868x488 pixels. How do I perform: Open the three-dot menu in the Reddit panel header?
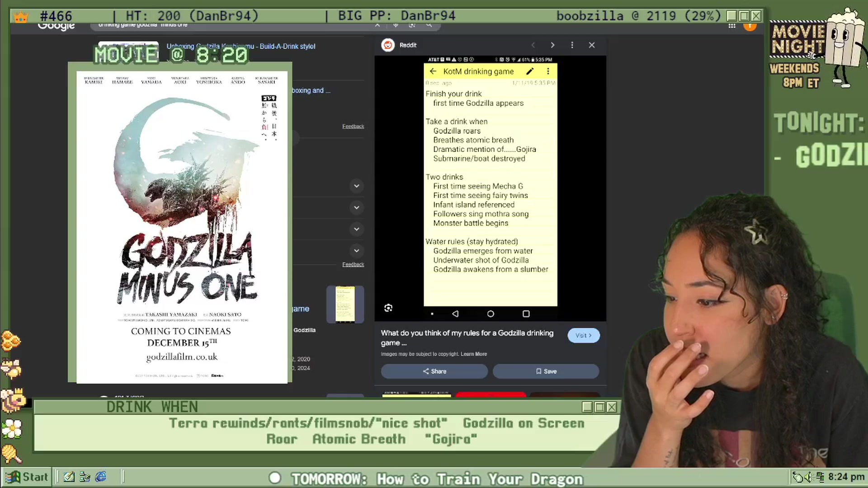point(572,45)
